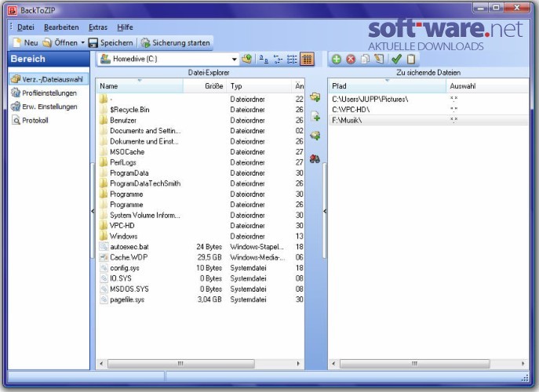Select F:\Musik\ backup entry
The image size is (539, 392).
(x=428, y=120)
